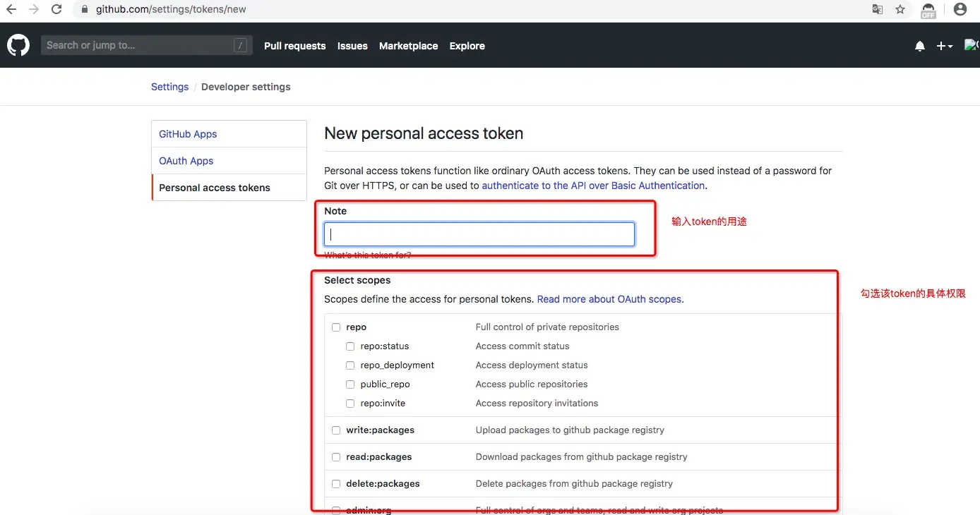Open the translate page icon

[878, 9]
